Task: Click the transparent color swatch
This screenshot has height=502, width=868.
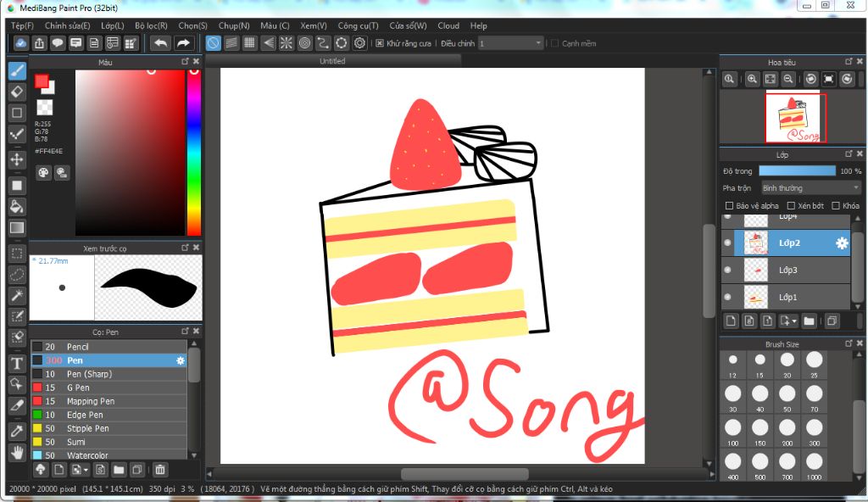Action: click(44, 107)
